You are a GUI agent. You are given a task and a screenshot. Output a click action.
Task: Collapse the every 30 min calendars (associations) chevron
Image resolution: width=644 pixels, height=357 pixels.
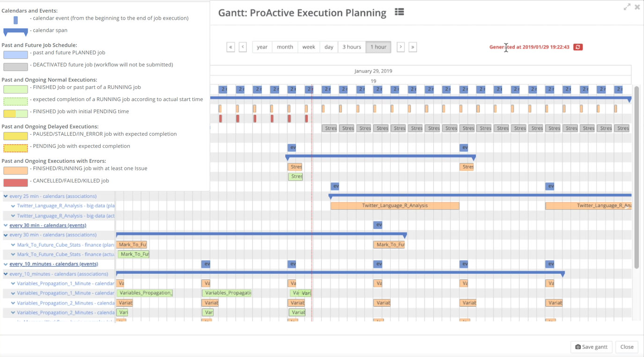click(x=6, y=235)
